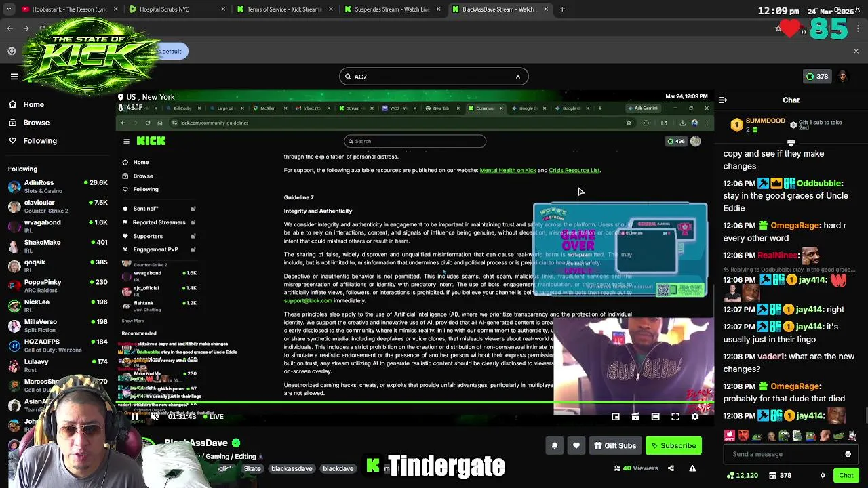The width and height of the screenshot is (868, 488).
Task: Subscribe to BlackAssDave's channel
Action: [x=673, y=446]
